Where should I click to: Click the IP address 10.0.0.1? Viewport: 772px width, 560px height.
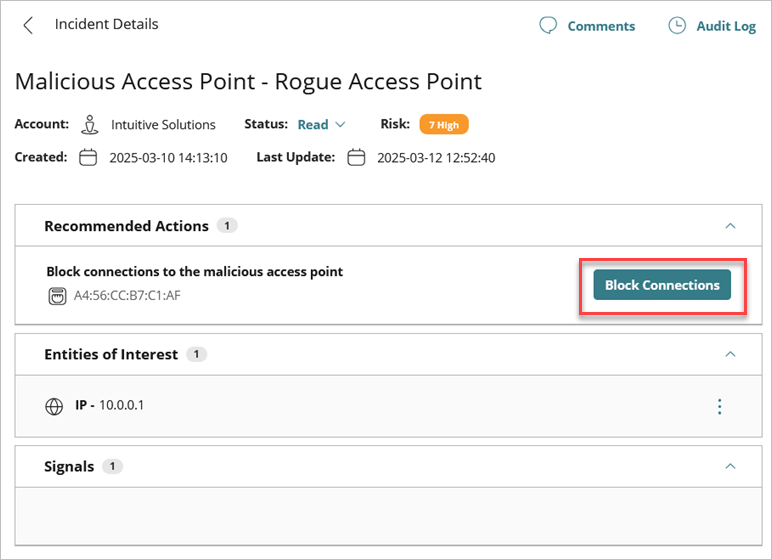121,406
